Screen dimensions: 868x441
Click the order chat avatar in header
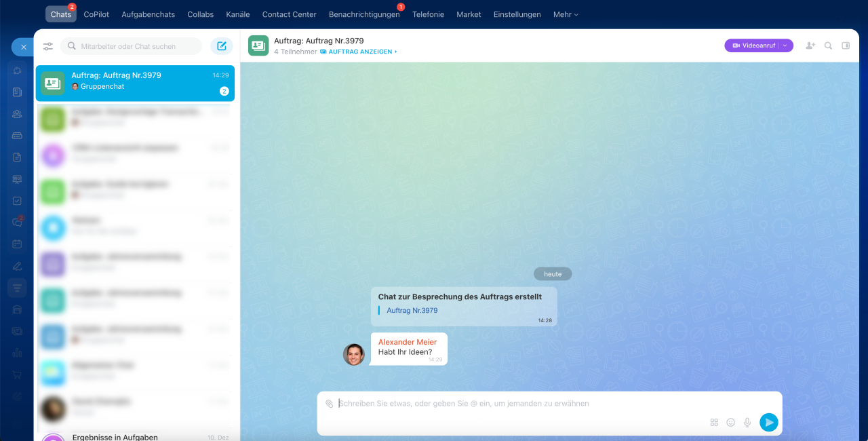click(x=258, y=45)
